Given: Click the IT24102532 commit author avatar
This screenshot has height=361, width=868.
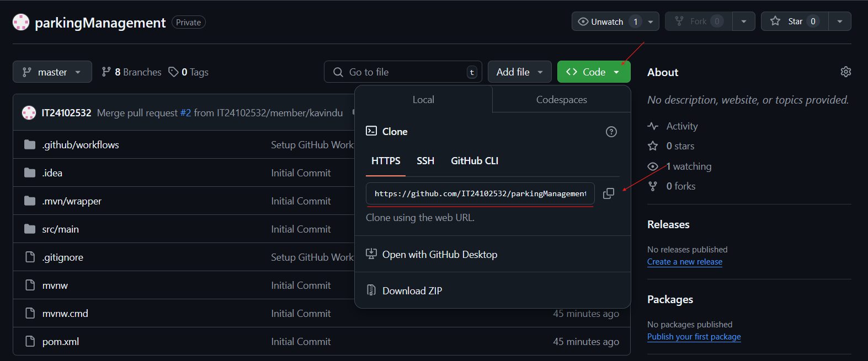Looking at the screenshot, I should click(29, 113).
